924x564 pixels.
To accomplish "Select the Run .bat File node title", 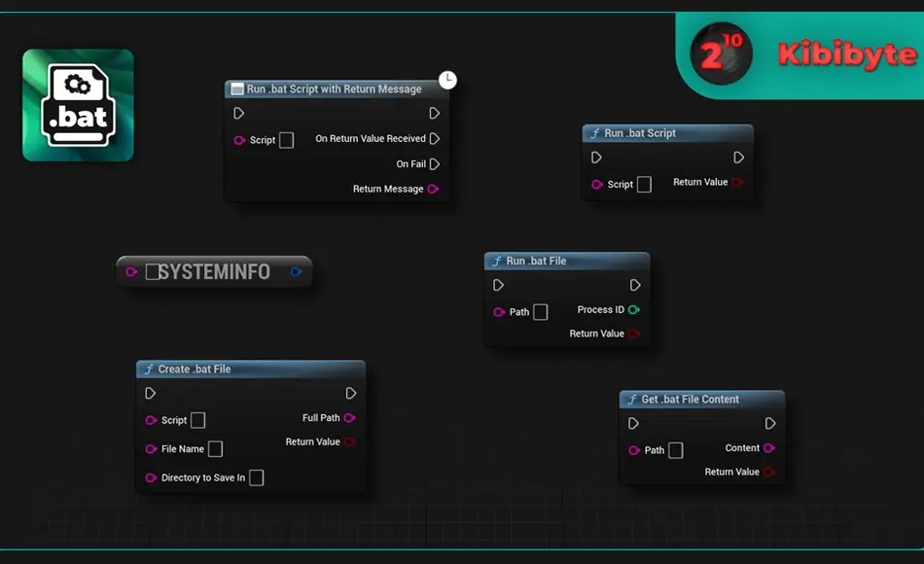I will 536,261.
